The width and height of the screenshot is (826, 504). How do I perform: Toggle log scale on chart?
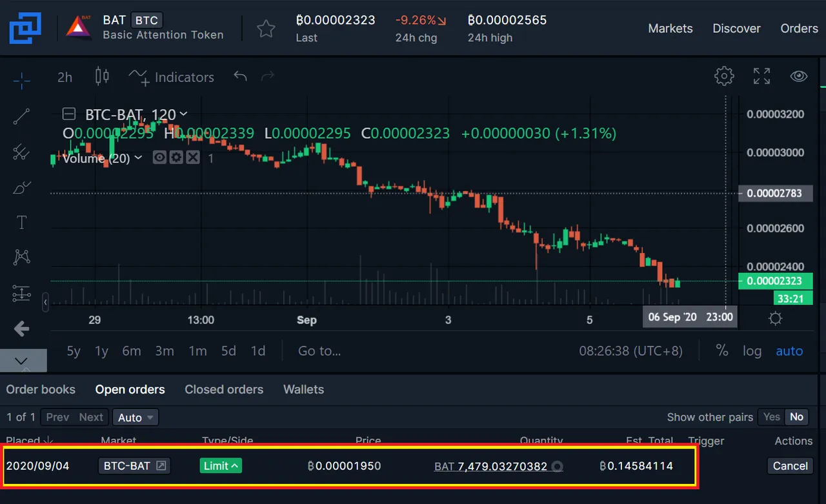tap(752, 351)
